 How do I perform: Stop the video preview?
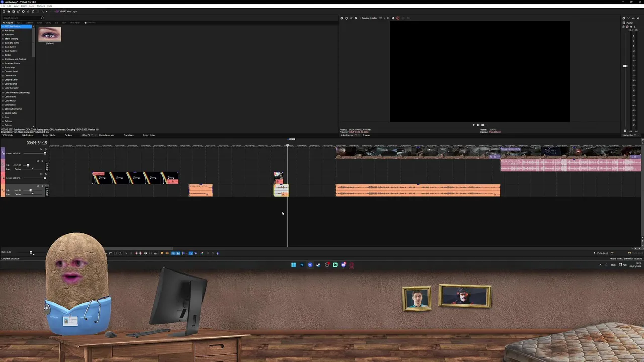482,125
